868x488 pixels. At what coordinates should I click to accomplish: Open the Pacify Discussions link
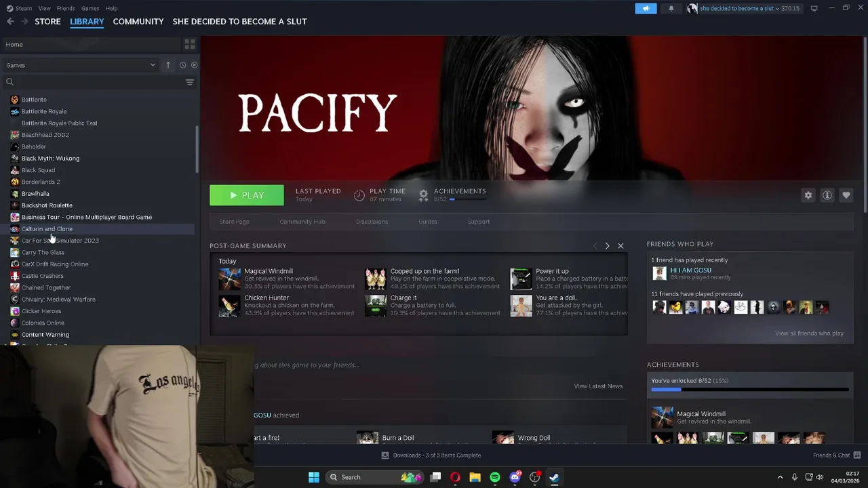click(x=372, y=222)
